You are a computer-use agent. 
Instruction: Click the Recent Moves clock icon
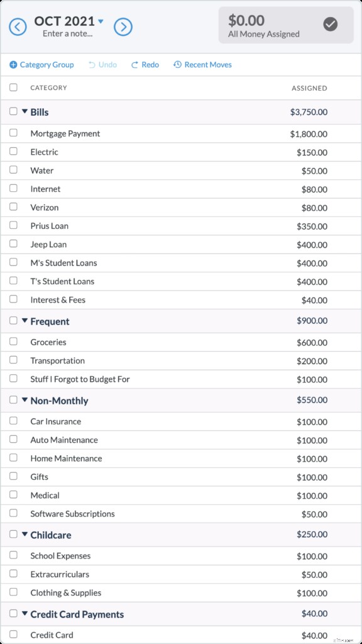(177, 64)
